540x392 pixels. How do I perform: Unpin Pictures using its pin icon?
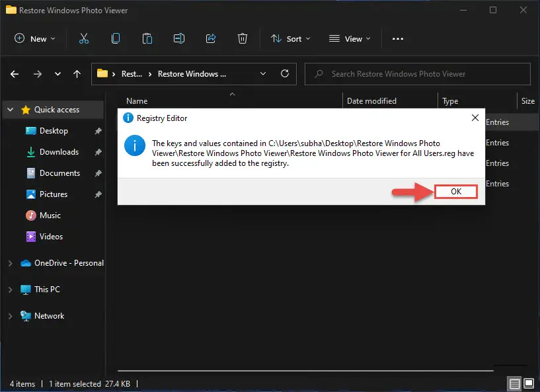pyautogui.click(x=98, y=194)
